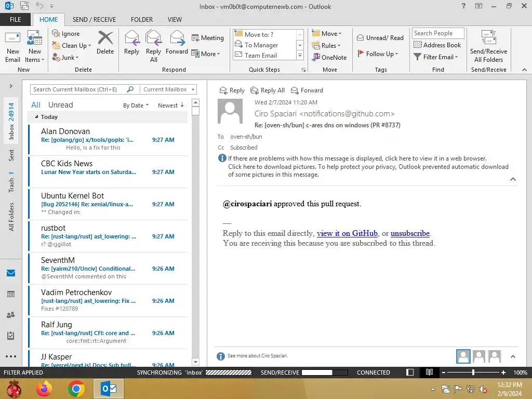Show only Unread messages
Screen dimensions: 532x399
tap(60, 105)
